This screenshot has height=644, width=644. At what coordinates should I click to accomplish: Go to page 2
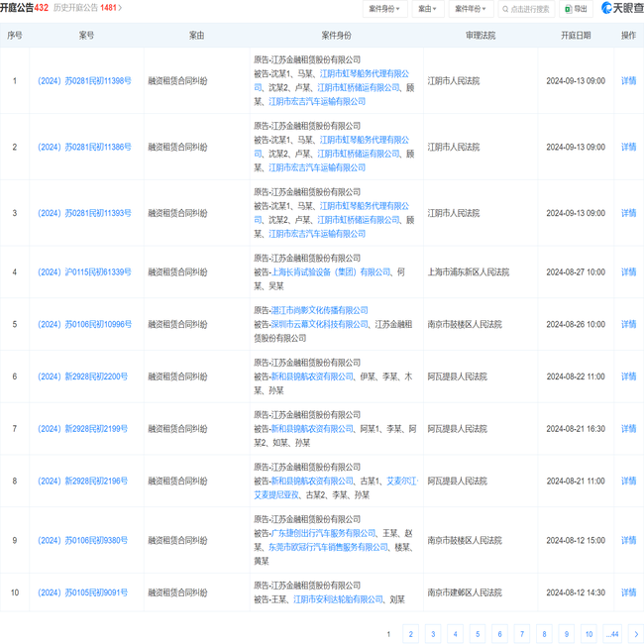pyautogui.click(x=411, y=634)
